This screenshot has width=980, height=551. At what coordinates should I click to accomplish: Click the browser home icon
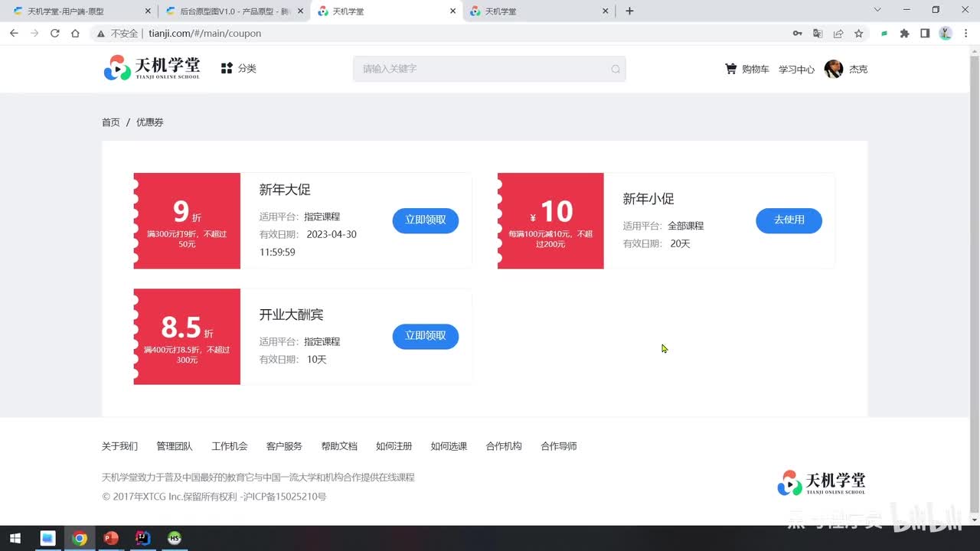tap(75, 34)
